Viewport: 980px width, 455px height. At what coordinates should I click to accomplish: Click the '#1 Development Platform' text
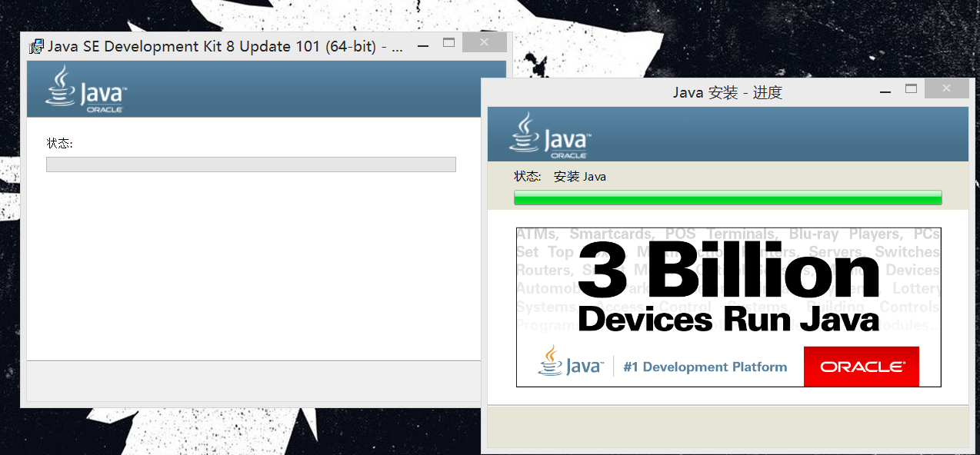click(705, 367)
